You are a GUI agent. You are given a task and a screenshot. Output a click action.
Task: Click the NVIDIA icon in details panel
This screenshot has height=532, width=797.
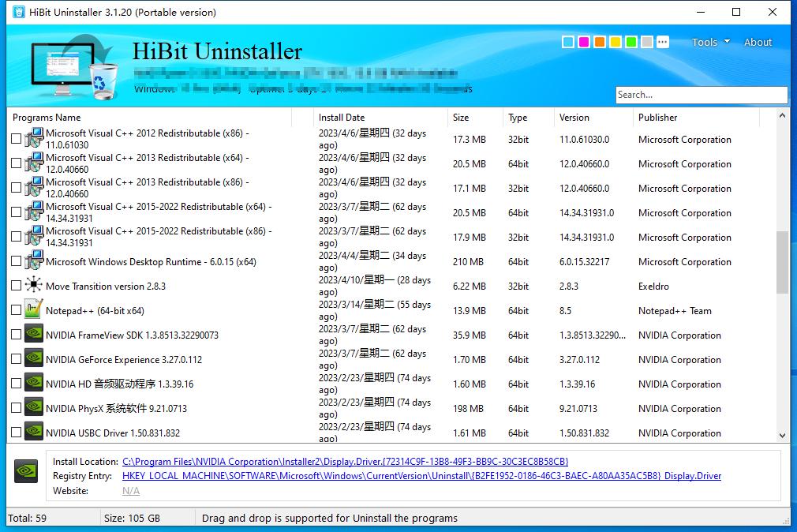tap(26, 471)
